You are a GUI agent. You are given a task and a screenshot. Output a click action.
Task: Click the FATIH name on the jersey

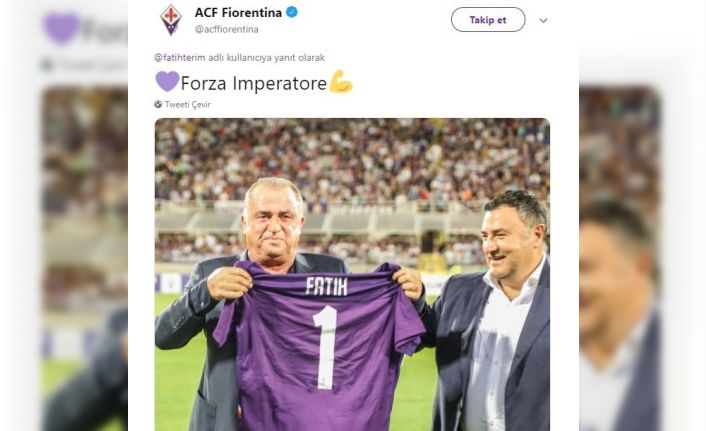point(326,287)
